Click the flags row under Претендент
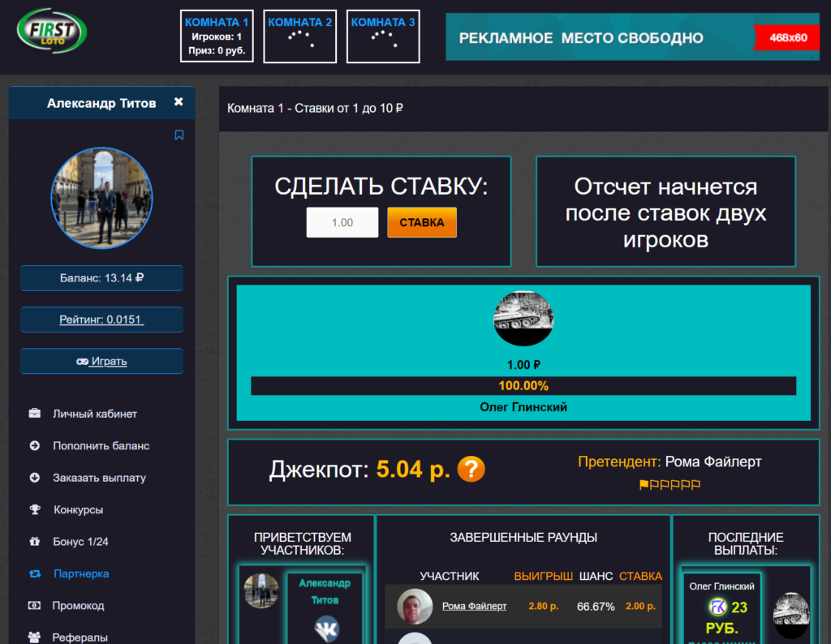The image size is (831, 644). [x=670, y=484]
